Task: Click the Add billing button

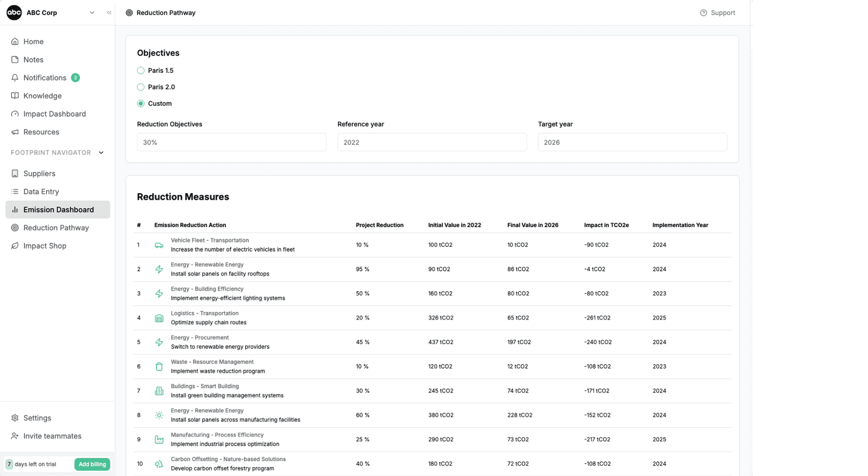Action: [92, 464]
